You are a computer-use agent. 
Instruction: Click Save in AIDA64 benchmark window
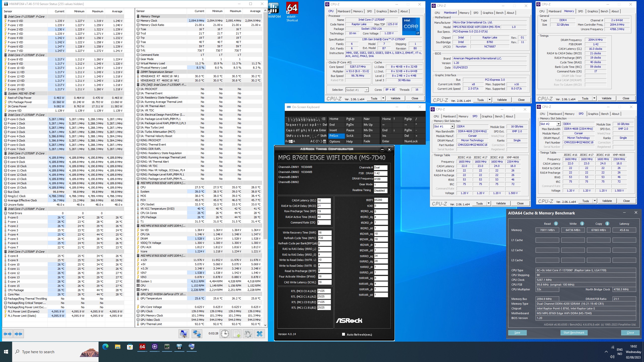[x=517, y=333]
